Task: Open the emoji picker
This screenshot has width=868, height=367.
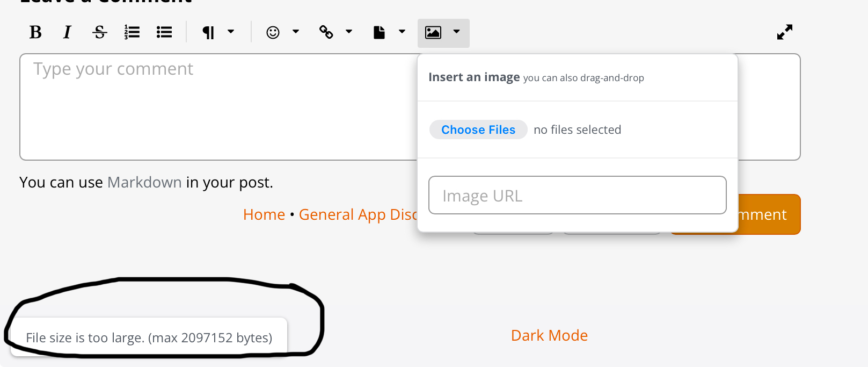Action: point(273,33)
